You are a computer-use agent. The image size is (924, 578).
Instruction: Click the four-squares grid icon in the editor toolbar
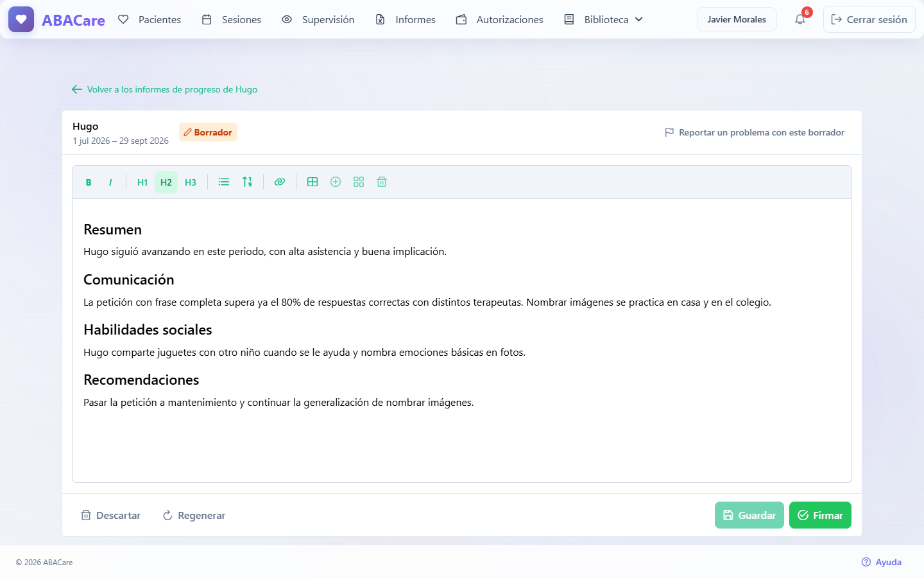point(359,182)
